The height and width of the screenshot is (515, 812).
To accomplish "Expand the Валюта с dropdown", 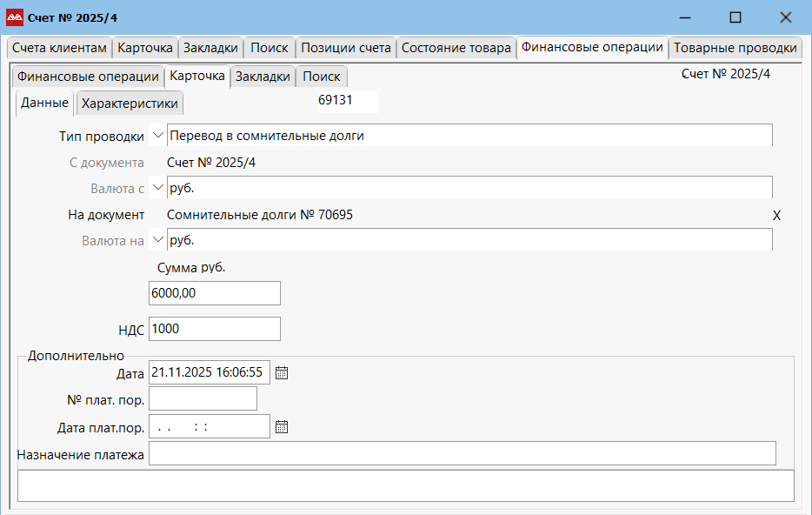I will [x=157, y=188].
